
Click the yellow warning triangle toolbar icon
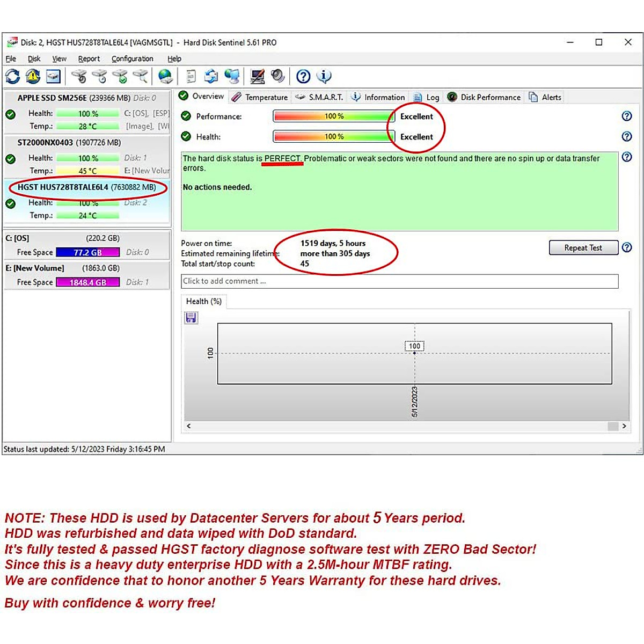click(x=33, y=77)
